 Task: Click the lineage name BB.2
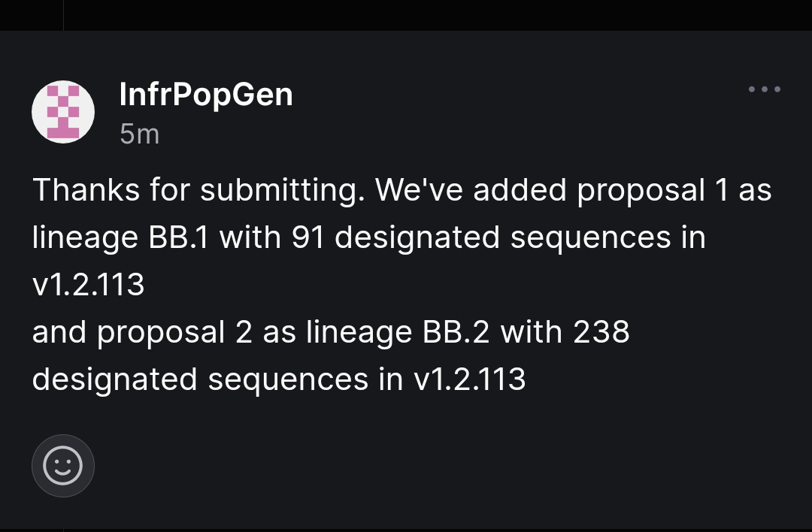(x=457, y=331)
